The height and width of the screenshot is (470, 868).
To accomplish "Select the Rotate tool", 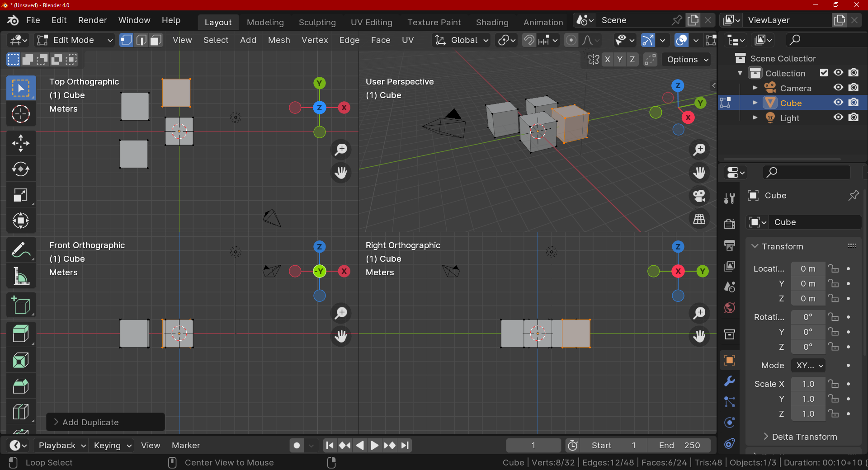I will 21,169.
